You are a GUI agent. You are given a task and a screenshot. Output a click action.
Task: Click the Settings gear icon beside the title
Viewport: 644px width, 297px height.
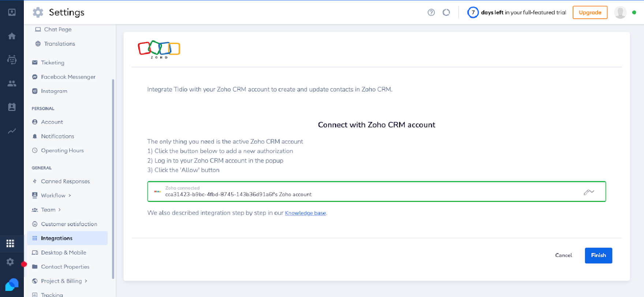click(38, 12)
